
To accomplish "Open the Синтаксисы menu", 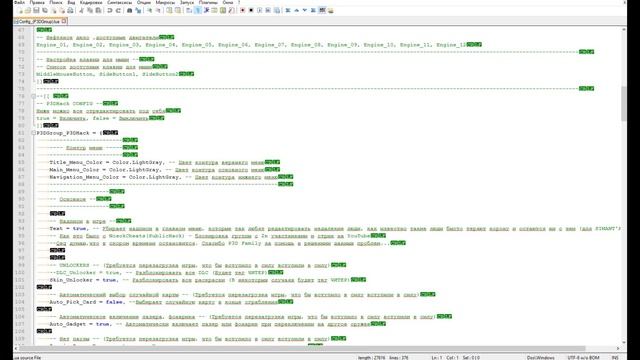I will pos(120,2).
